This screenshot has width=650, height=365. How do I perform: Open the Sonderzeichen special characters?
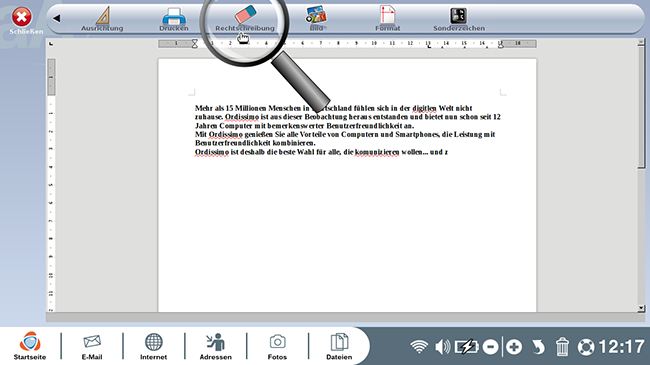[459, 19]
